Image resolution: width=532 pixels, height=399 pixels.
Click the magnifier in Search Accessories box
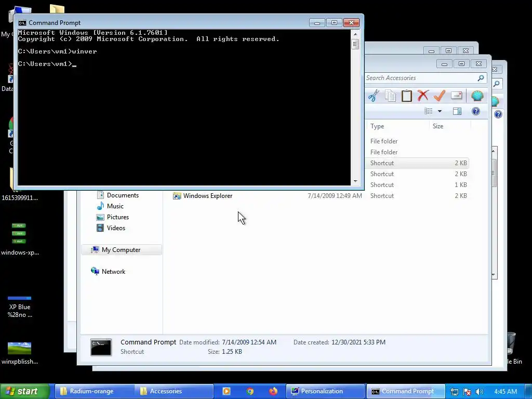coord(481,78)
